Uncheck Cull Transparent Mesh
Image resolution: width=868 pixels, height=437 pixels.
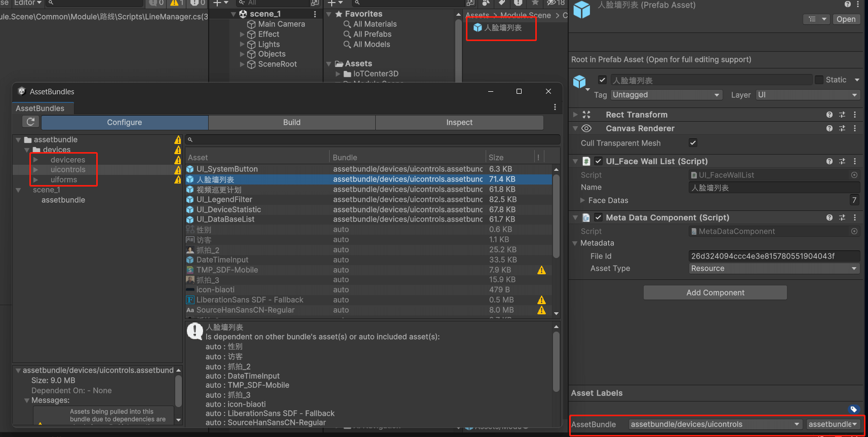(693, 143)
